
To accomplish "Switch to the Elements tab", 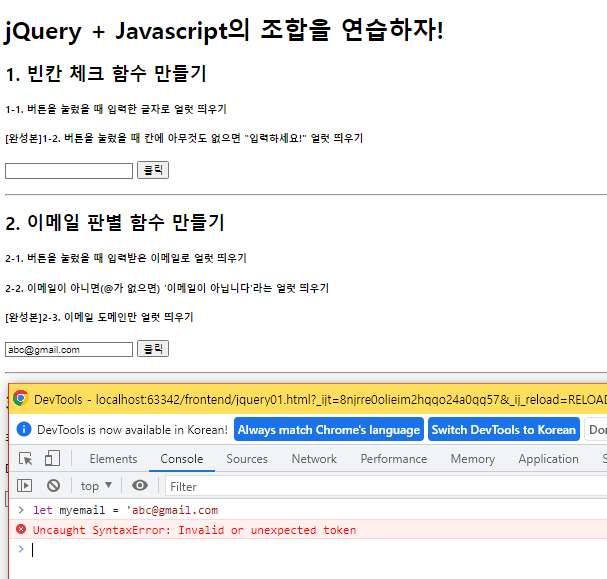I will pos(113,459).
